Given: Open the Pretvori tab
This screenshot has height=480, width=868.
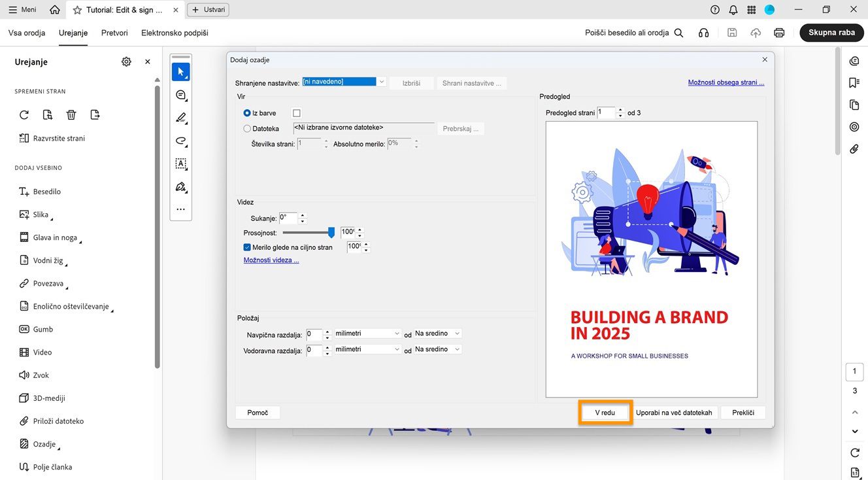Looking at the screenshot, I should tap(114, 33).
